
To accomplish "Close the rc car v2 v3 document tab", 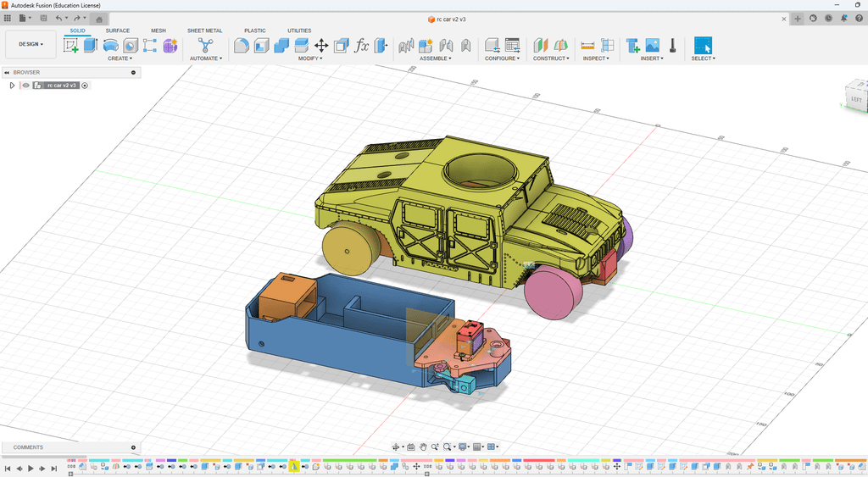I will tap(784, 19).
